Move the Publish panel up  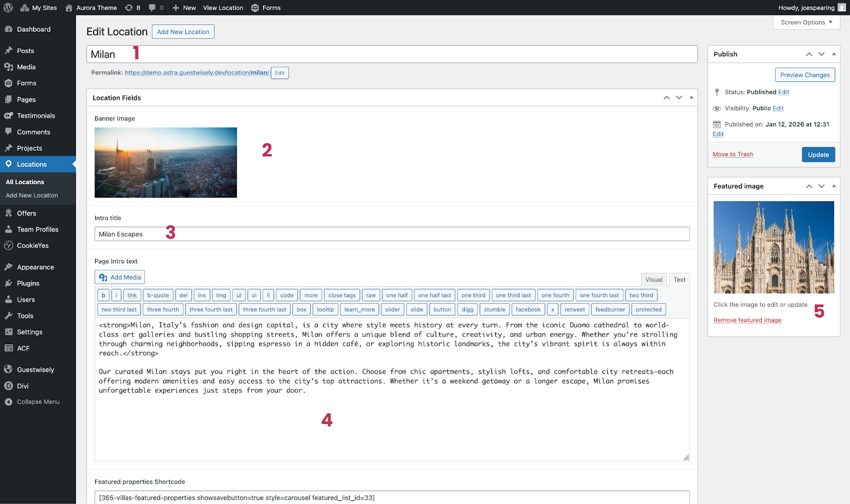tap(809, 54)
